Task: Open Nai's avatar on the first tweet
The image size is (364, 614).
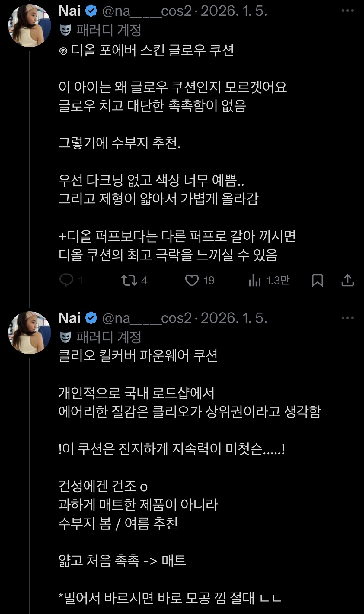Action: [29, 26]
